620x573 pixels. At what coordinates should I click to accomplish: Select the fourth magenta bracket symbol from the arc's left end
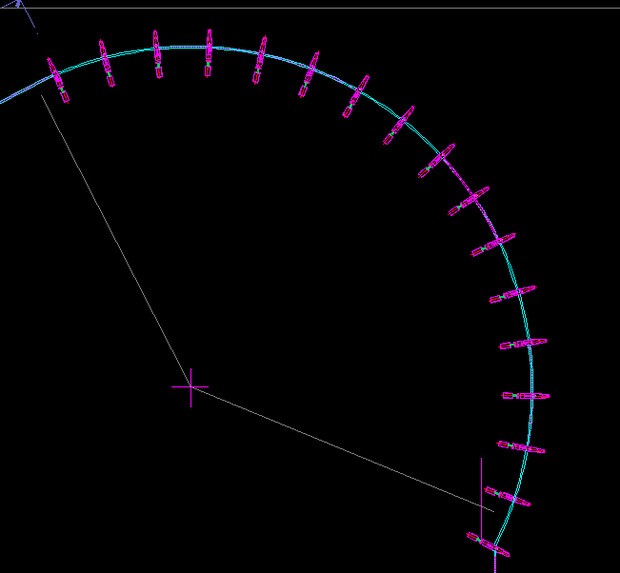point(209,53)
